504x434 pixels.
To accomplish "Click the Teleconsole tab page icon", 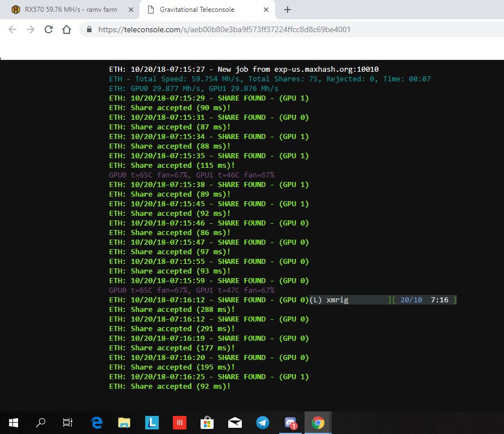I will 150,10.
